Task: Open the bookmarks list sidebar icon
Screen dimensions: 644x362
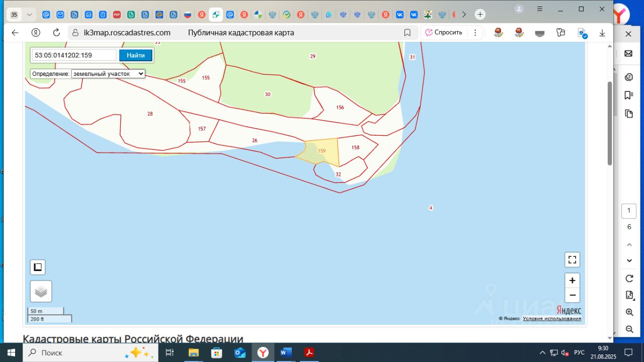Action: (628, 95)
